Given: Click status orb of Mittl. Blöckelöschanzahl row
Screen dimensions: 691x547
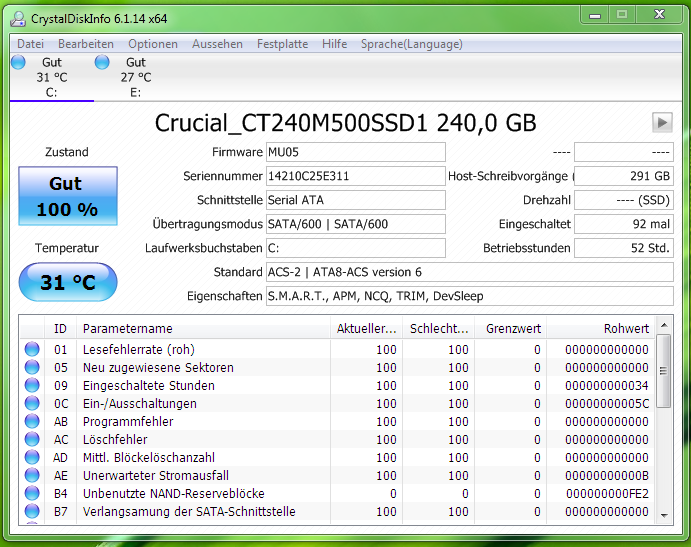Looking at the screenshot, I should tap(32, 458).
